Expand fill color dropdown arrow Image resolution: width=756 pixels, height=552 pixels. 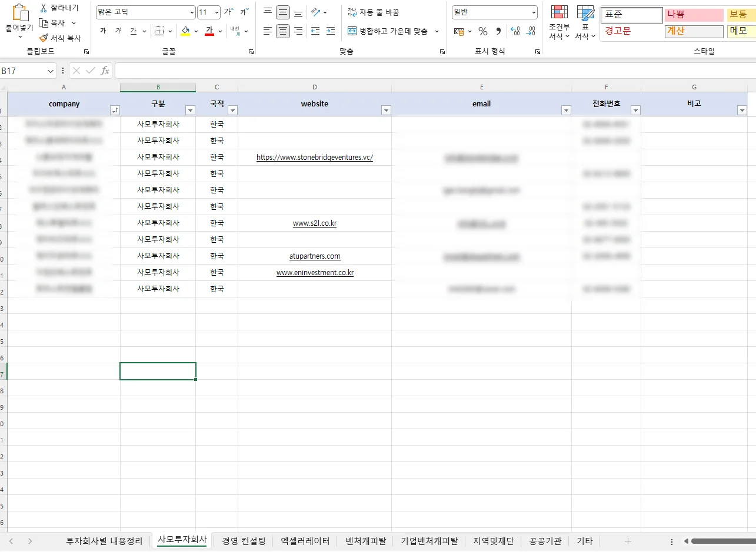click(197, 31)
